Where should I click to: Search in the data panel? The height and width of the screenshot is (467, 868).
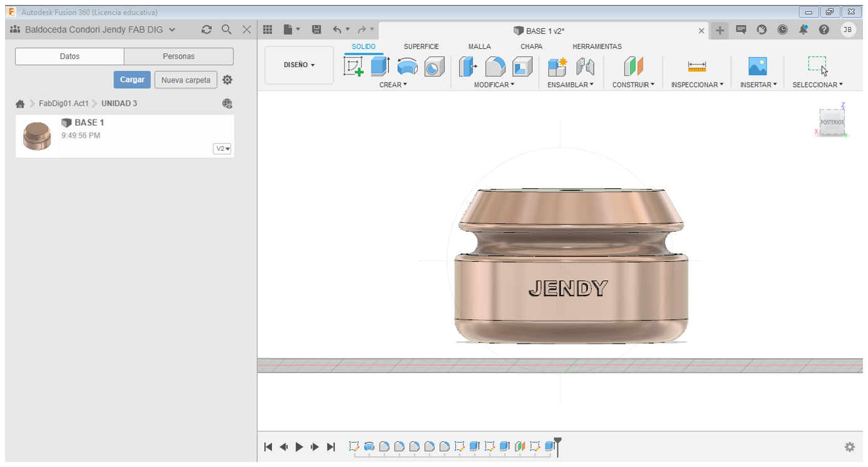pos(227,29)
